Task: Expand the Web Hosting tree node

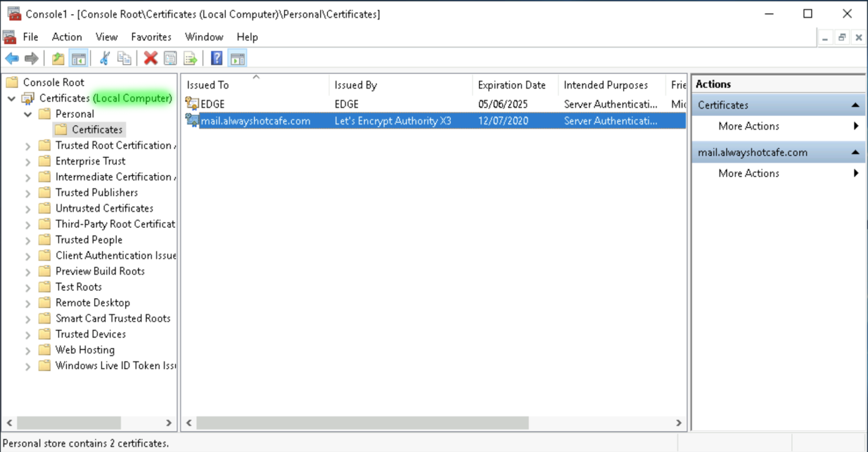Action: tap(28, 350)
